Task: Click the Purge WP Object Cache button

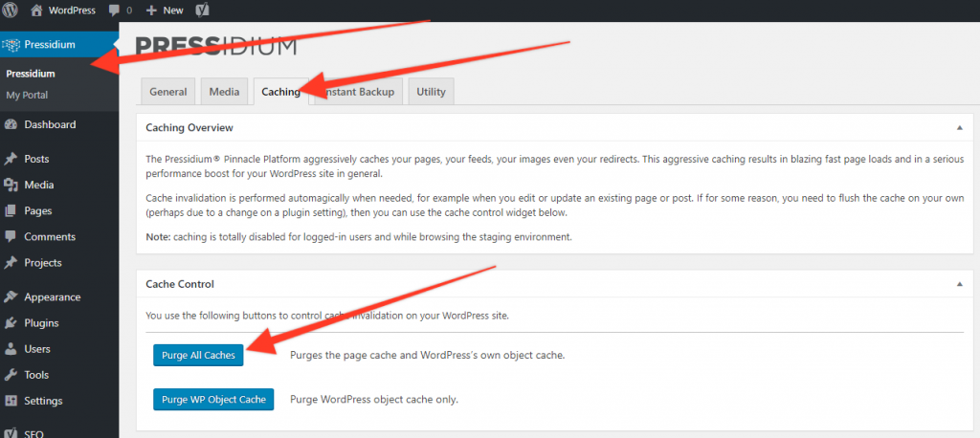Action: (213, 399)
